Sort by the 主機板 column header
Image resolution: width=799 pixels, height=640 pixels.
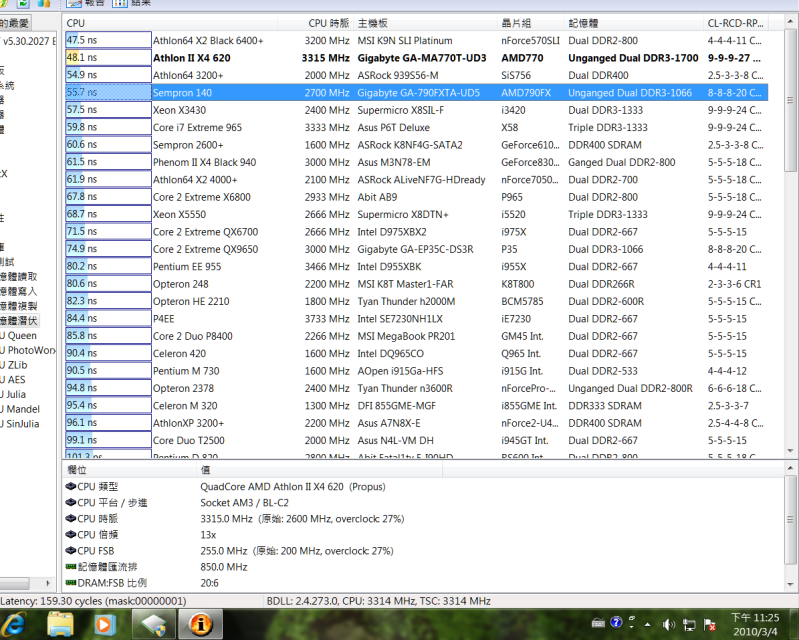pos(373,22)
